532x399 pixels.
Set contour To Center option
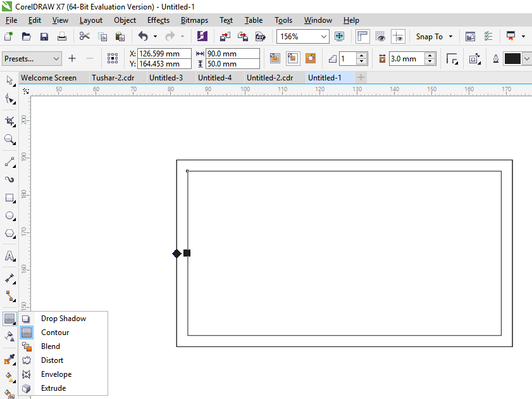click(275, 58)
